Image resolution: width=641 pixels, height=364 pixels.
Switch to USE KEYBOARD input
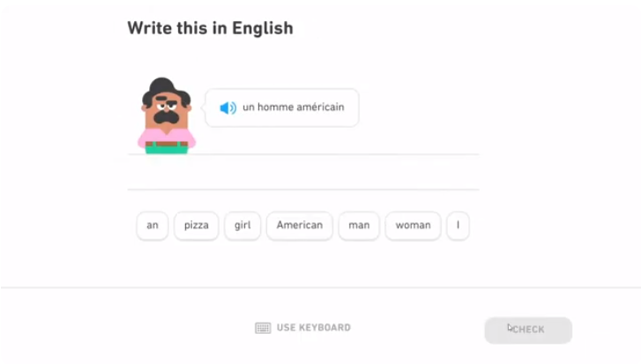(303, 328)
